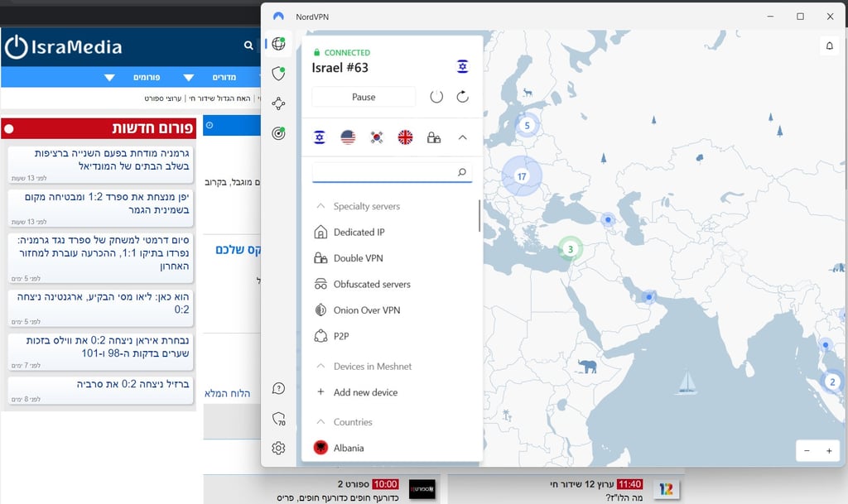Click the shield with 70 score icon
The height and width of the screenshot is (504, 848).
click(278, 419)
